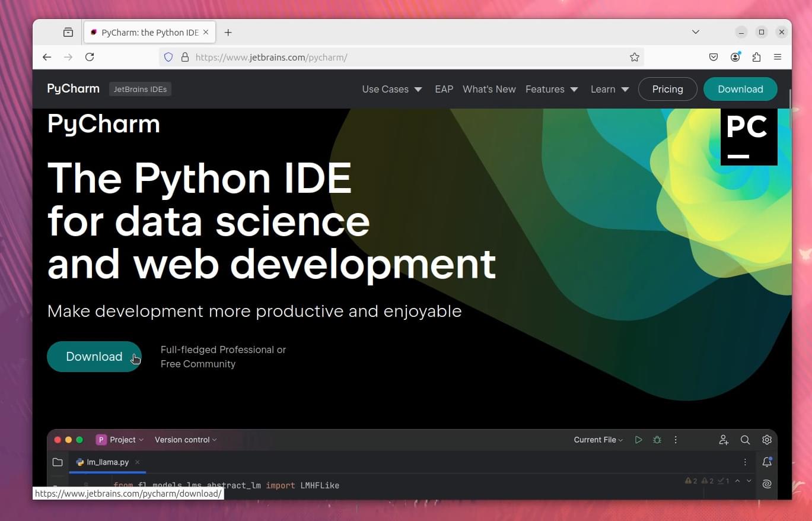
Task: Click the PC product logo square
Action: (x=749, y=137)
